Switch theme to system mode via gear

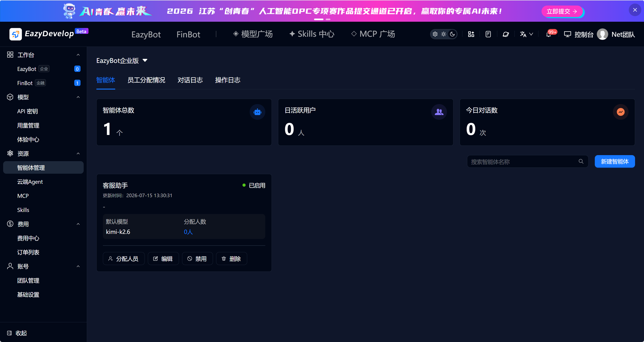coord(435,34)
